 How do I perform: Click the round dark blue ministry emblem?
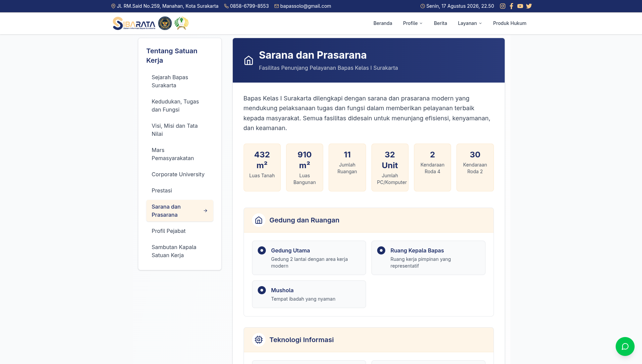pyautogui.click(x=165, y=23)
